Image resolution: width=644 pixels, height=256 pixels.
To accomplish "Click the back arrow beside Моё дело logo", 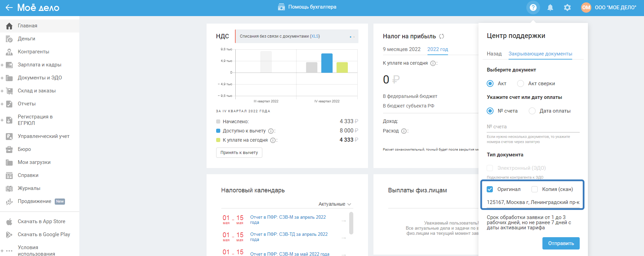I will (9, 7).
